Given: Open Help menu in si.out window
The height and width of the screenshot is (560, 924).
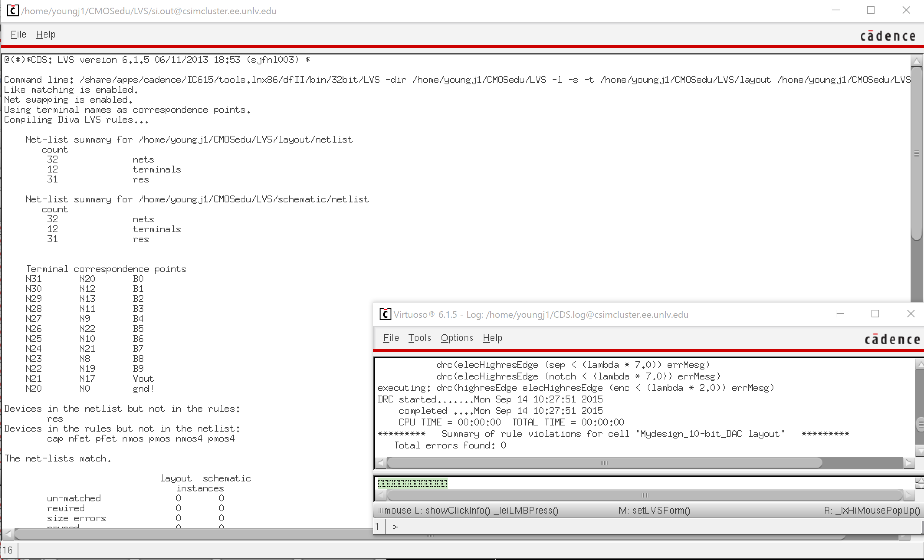Looking at the screenshot, I should point(46,34).
